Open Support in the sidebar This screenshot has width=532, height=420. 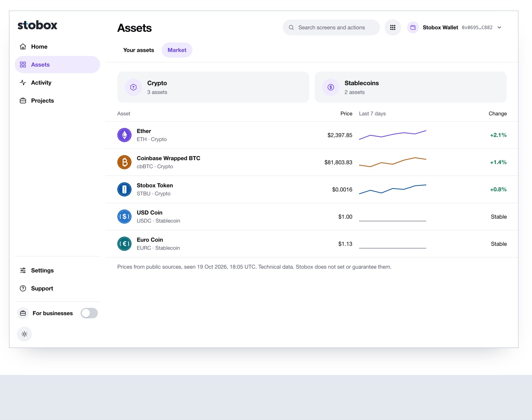click(x=57, y=288)
